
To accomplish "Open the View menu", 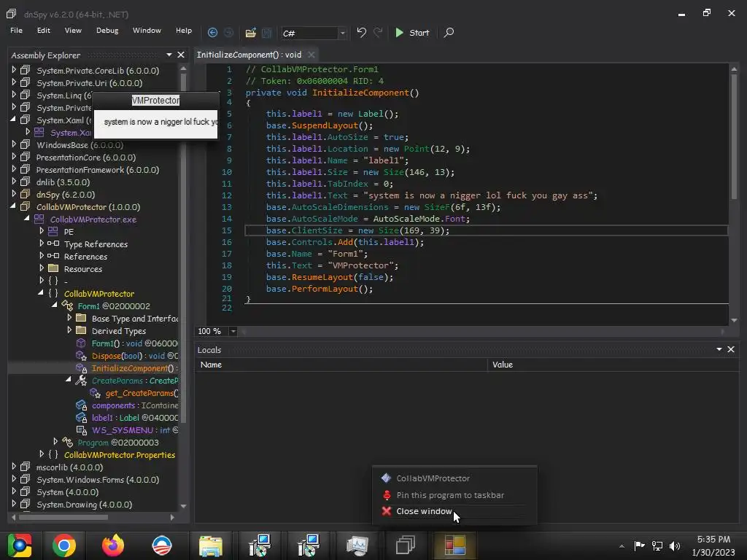I will (73, 30).
